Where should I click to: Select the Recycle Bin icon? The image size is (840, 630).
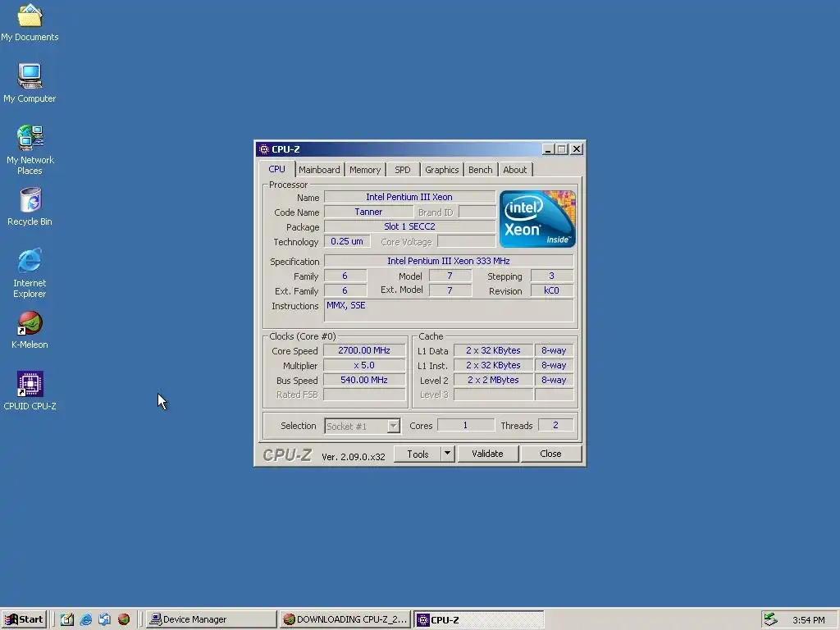(30, 206)
